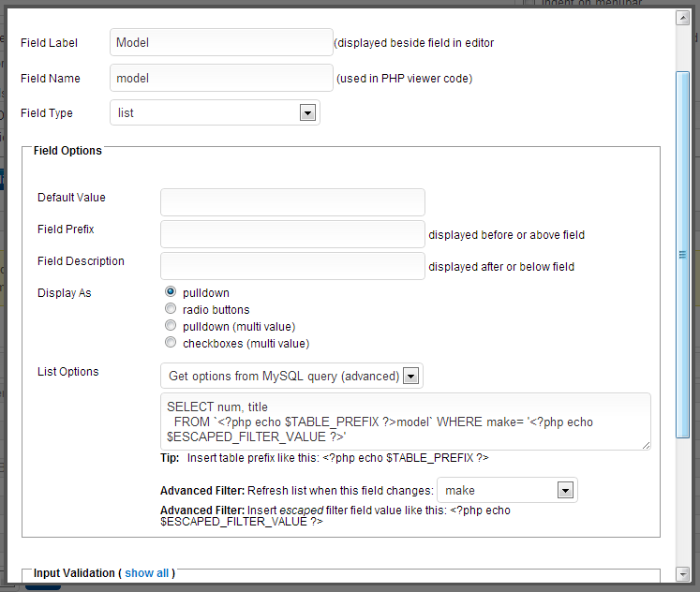Click the Field Label text input
700x592 pixels.
(x=220, y=42)
